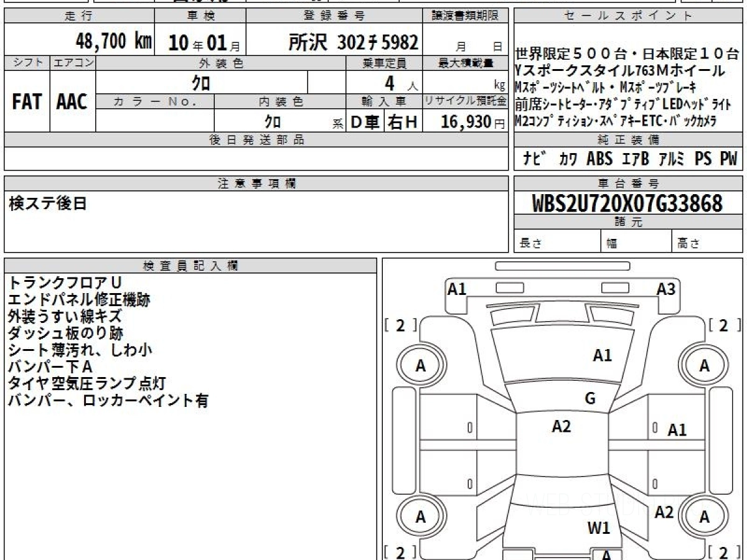Click the D車 import type cell
Image resolution: width=747 pixels, height=560 pixels.
(365, 123)
